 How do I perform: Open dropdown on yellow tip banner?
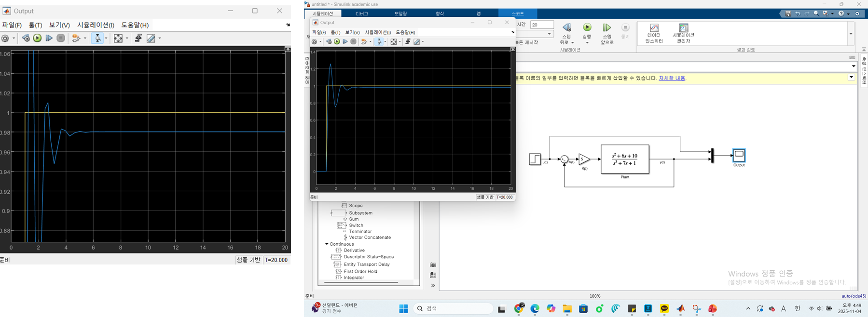tap(851, 78)
